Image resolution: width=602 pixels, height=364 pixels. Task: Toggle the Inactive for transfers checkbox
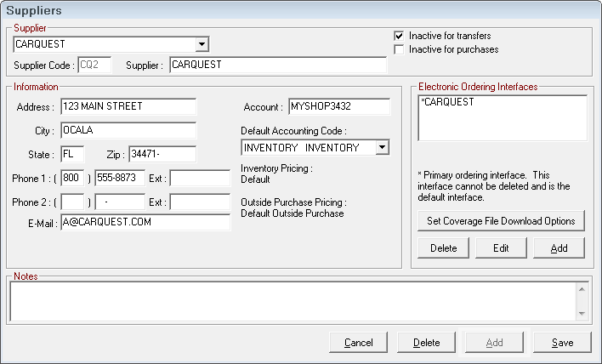(x=399, y=37)
